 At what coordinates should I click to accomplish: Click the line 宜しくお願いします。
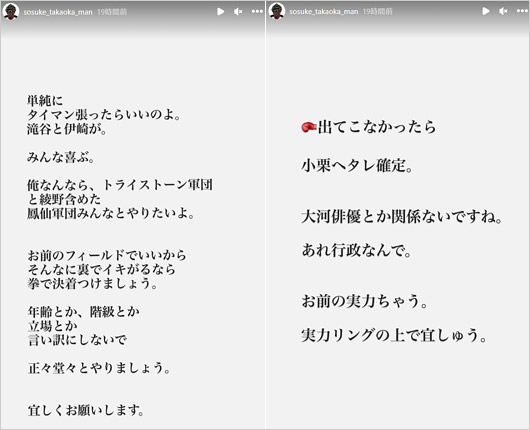pos(86,411)
